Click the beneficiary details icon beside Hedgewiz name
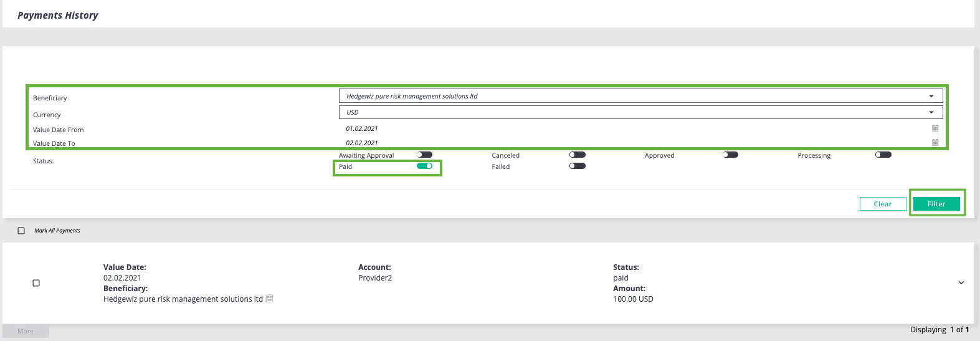 (269, 299)
